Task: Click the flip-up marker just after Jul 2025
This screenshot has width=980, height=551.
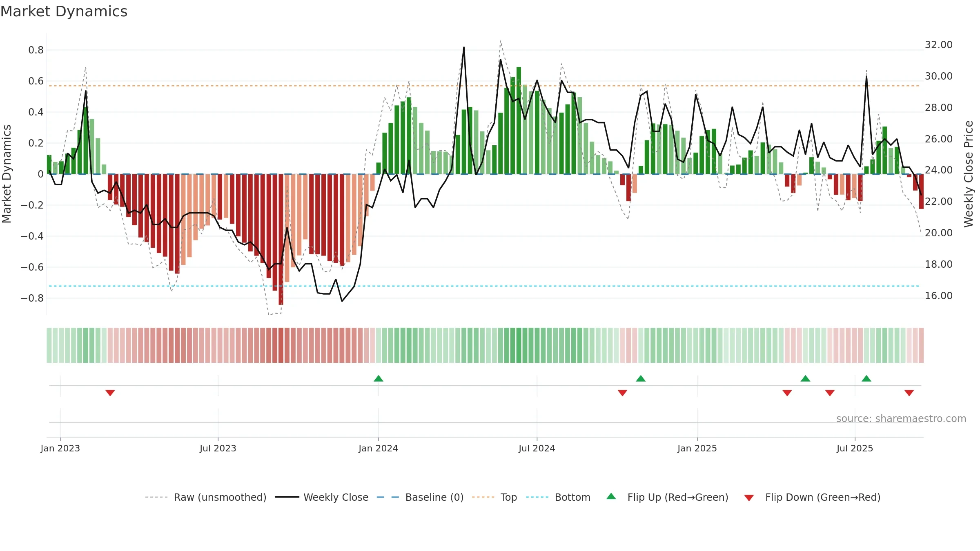Action: pyautogui.click(x=866, y=378)
